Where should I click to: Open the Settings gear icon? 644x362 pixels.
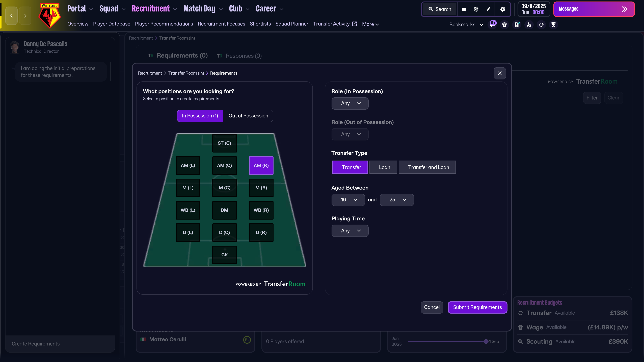coord(503,9)
